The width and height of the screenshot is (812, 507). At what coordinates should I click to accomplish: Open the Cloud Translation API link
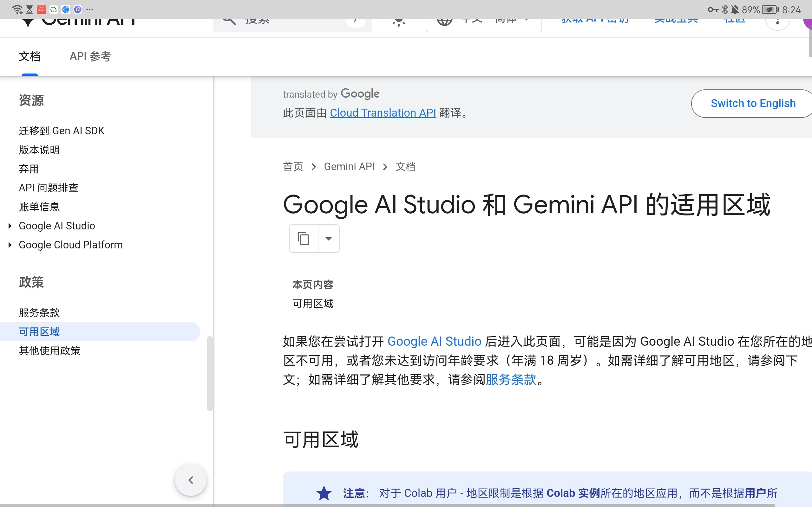(383, 113)
